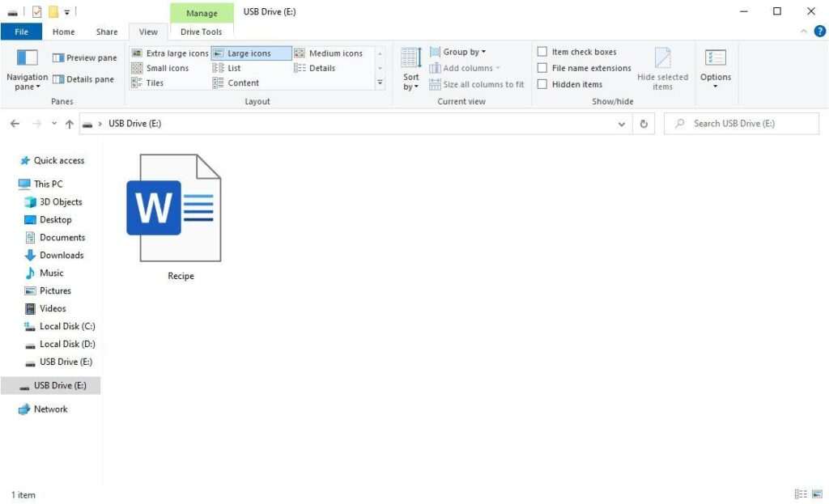Enable File name extensions

coord(542,68)
